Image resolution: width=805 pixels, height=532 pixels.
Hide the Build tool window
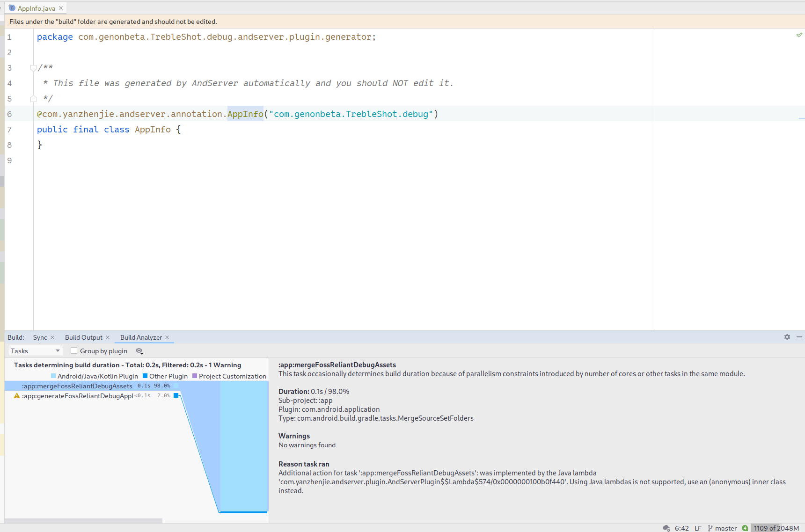click(x=799, y=337)
